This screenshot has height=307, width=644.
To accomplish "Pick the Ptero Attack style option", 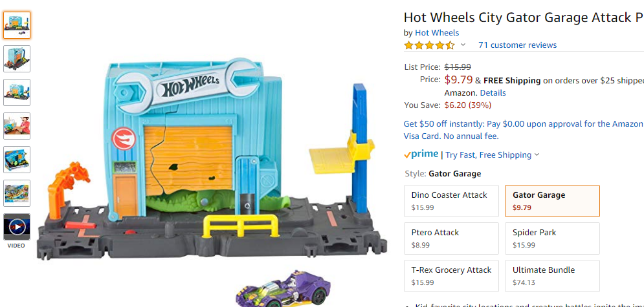I will (451, 238).
